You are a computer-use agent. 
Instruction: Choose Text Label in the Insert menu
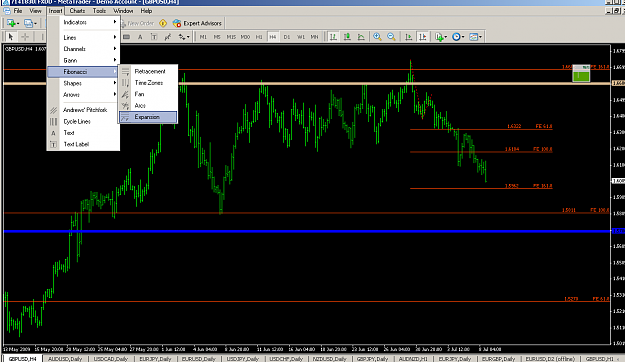[83, 144]
